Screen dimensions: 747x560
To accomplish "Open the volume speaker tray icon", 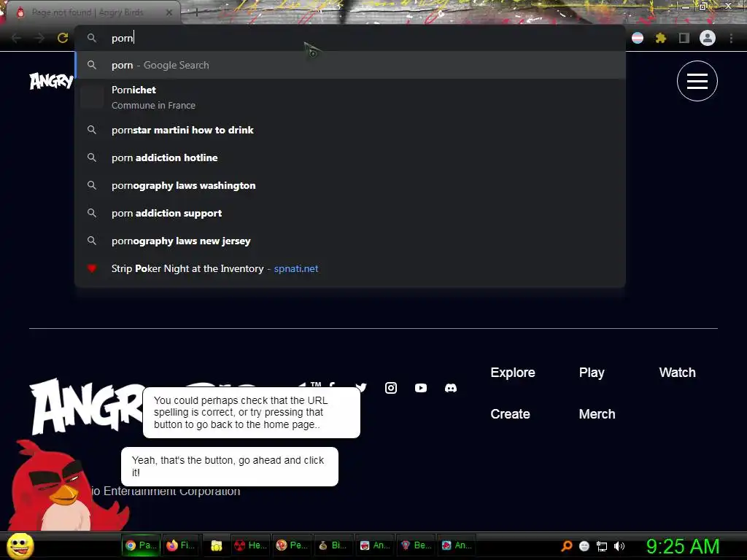I will coord(619,546).
